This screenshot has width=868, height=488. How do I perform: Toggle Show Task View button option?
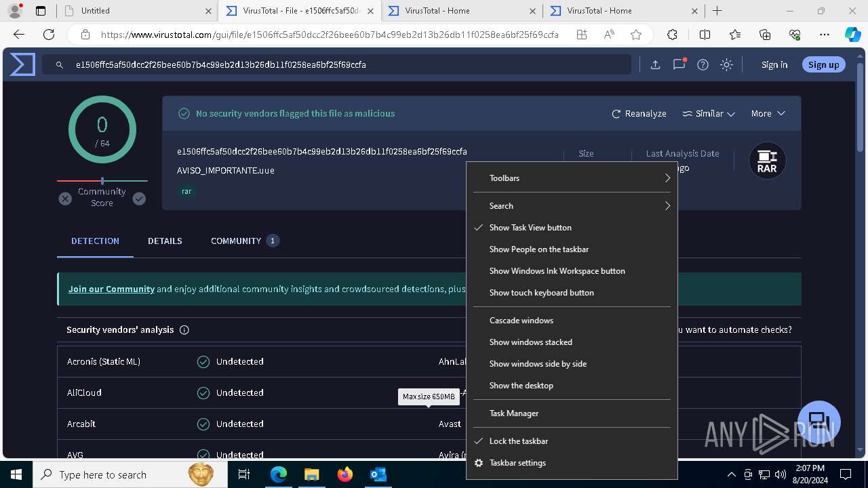(572, 228)
